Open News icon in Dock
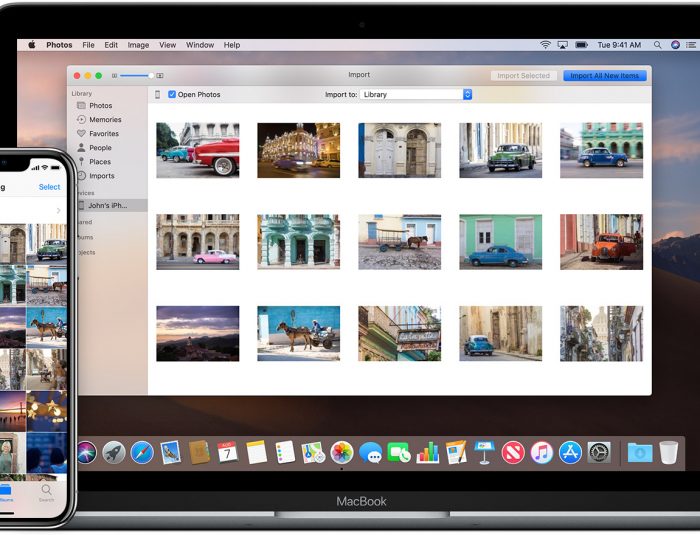This screenshot has height=535, width=700. click(513, 452)
